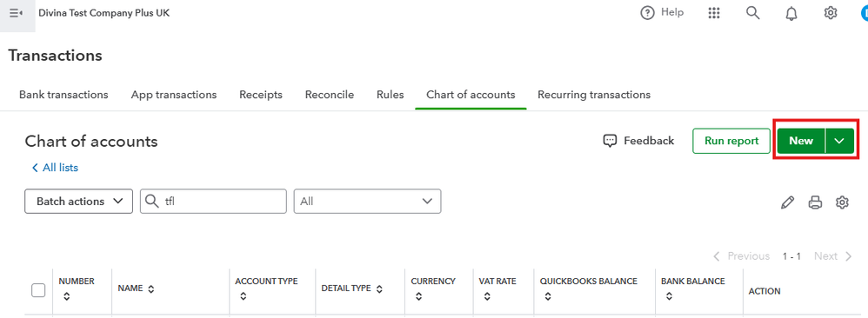
Task: Open notifications bell
Action: tap(791, 13)
